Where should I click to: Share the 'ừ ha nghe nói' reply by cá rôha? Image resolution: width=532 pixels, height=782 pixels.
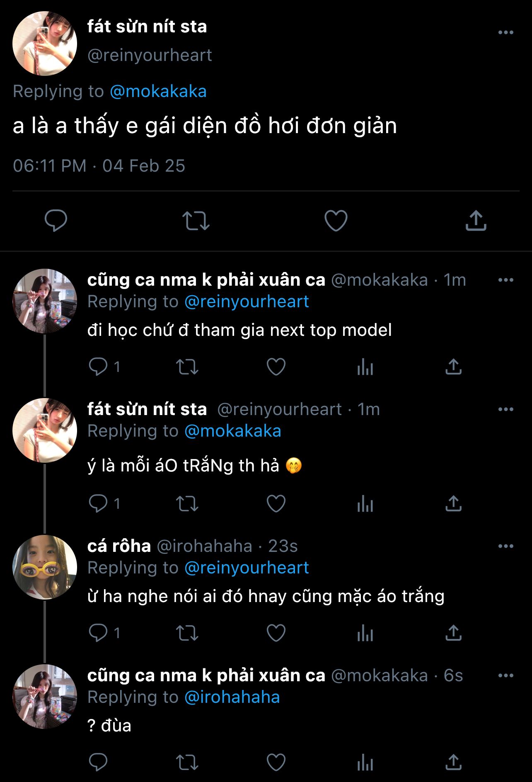tap(453, 633)
